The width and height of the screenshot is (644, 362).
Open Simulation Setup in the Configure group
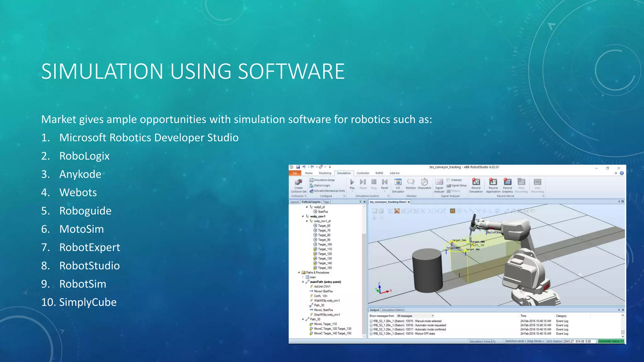pos(322,180)
